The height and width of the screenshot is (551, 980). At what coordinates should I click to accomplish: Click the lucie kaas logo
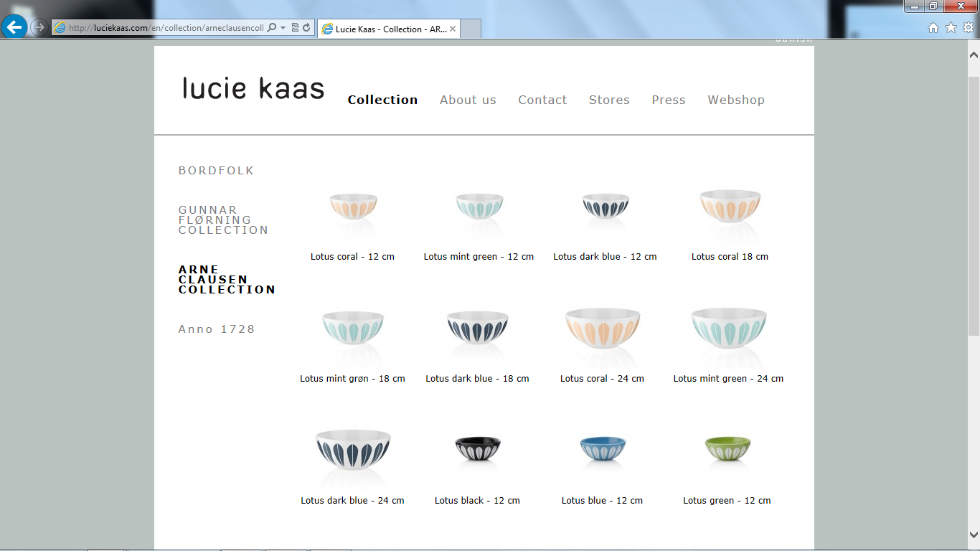pyautogui.click(x=253, y=88)
